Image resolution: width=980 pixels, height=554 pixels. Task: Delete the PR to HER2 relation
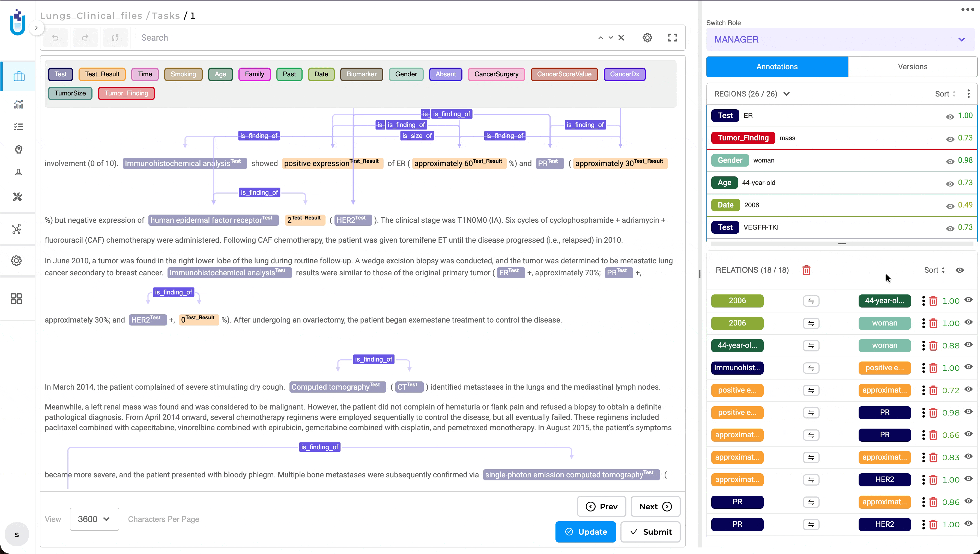[x=933, y=524]
